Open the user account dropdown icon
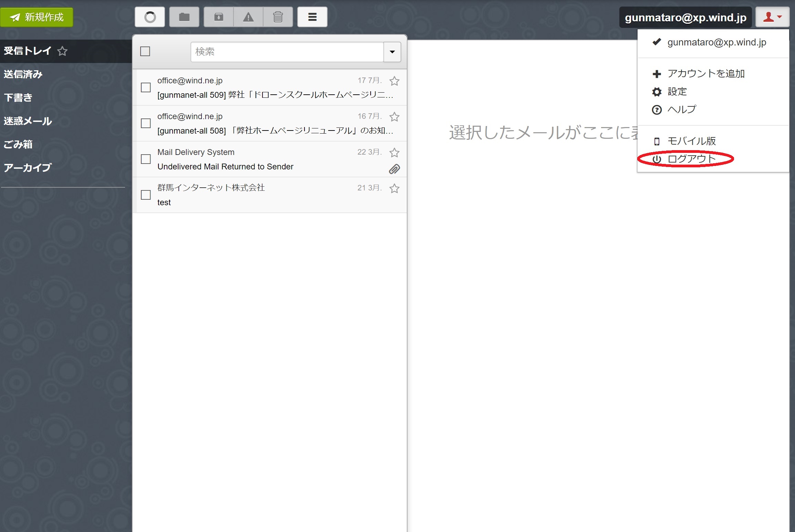 point(773,17)
